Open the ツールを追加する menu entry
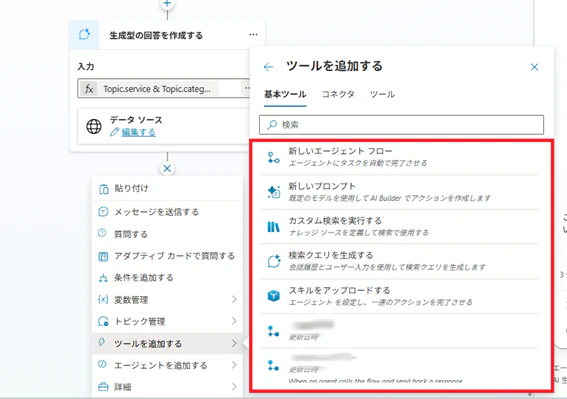Screen dimensions: 567x399 [167, 343]
